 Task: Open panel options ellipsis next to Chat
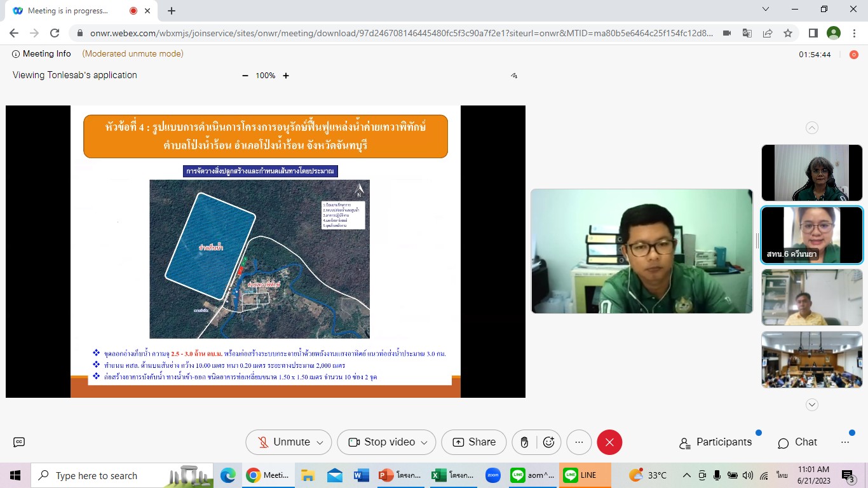point(845,442)
